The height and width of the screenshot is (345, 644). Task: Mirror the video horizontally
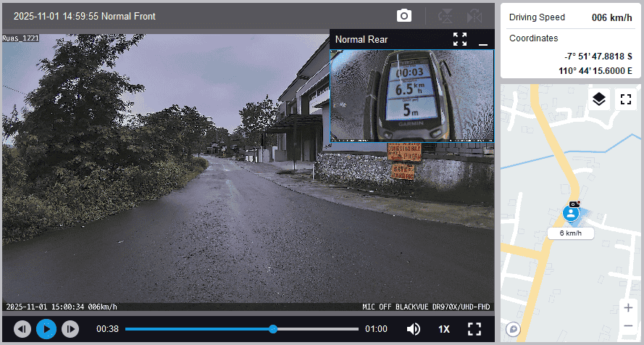point(474,16)
